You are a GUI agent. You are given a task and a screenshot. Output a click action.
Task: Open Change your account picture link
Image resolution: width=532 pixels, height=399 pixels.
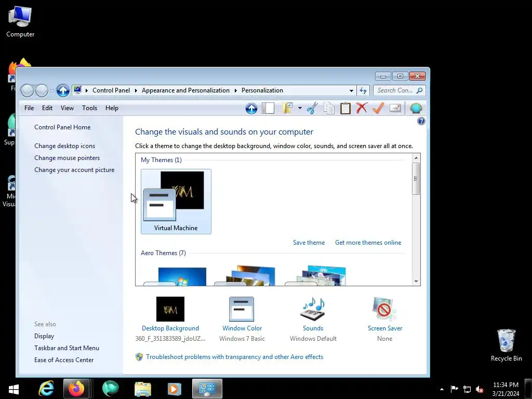[74, 170]
